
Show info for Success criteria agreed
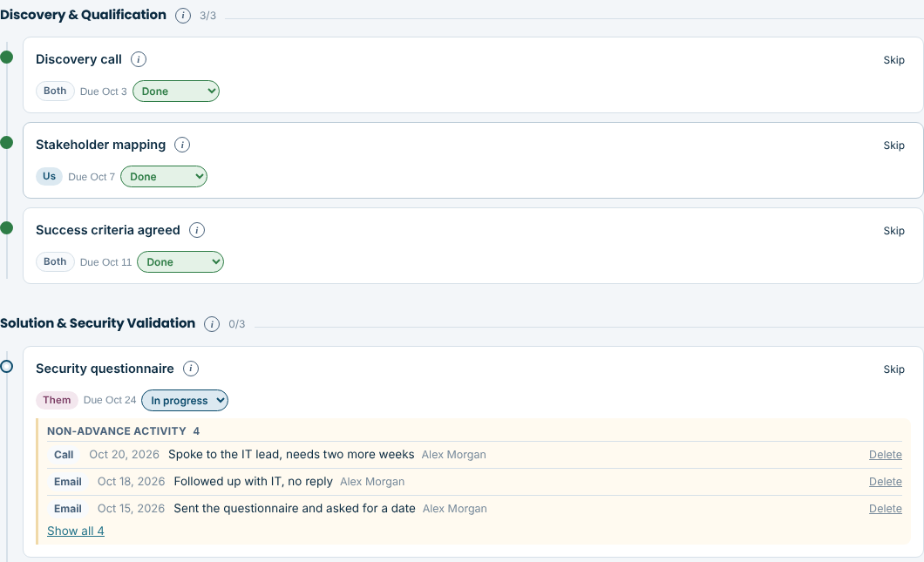pos(197,230)
